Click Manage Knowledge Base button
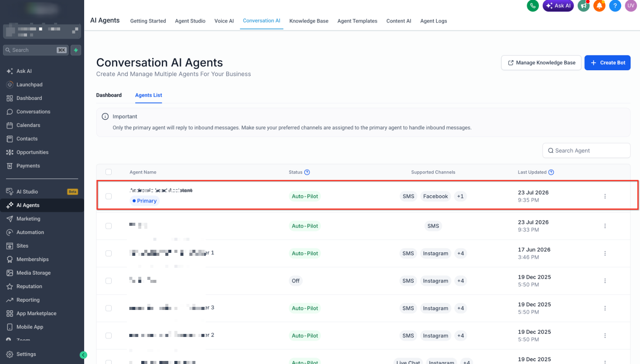Image resolution: width=640 pixels, height=364 pixels. click(x=541, y=63)
